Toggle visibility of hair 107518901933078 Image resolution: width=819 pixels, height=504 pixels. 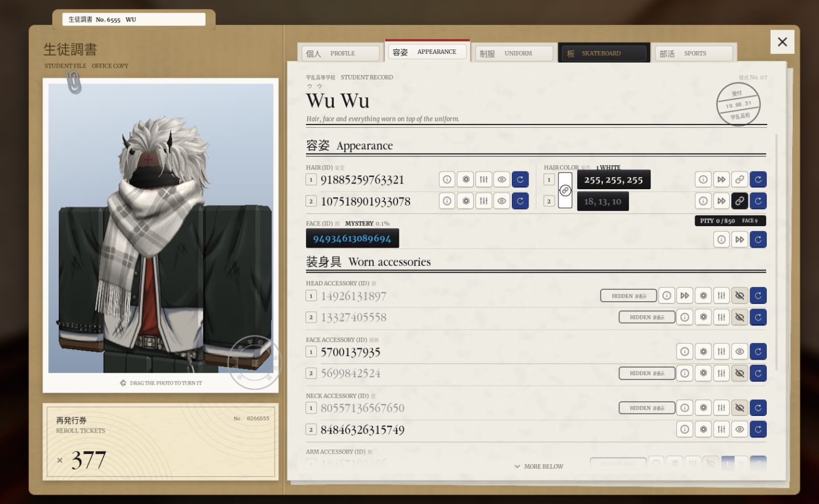(x=502, y=201)
